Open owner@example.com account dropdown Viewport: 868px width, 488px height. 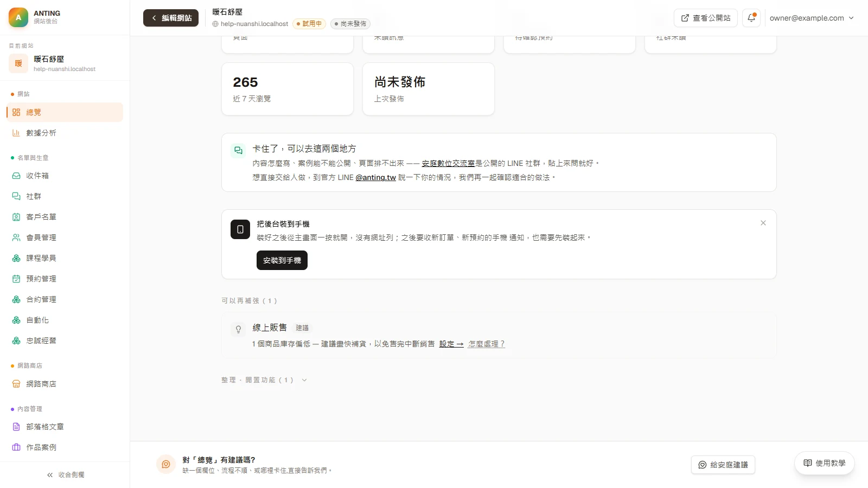[812, 18]
